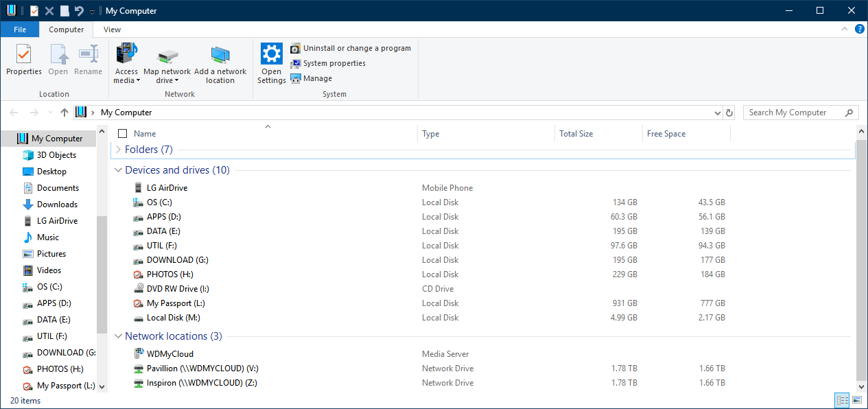Switch to large icons view in status bar
Screen dimensions: 868x409
click(857, 400)
